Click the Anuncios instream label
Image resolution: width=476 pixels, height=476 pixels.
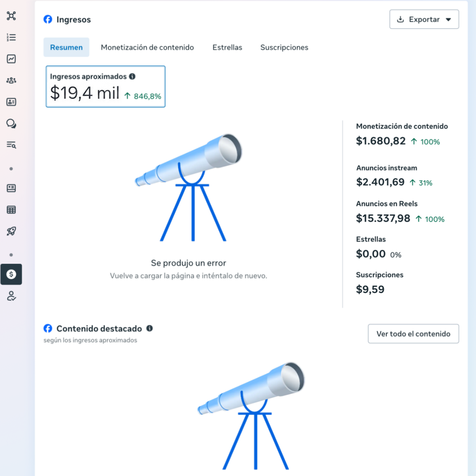click(x=387, y=168)
